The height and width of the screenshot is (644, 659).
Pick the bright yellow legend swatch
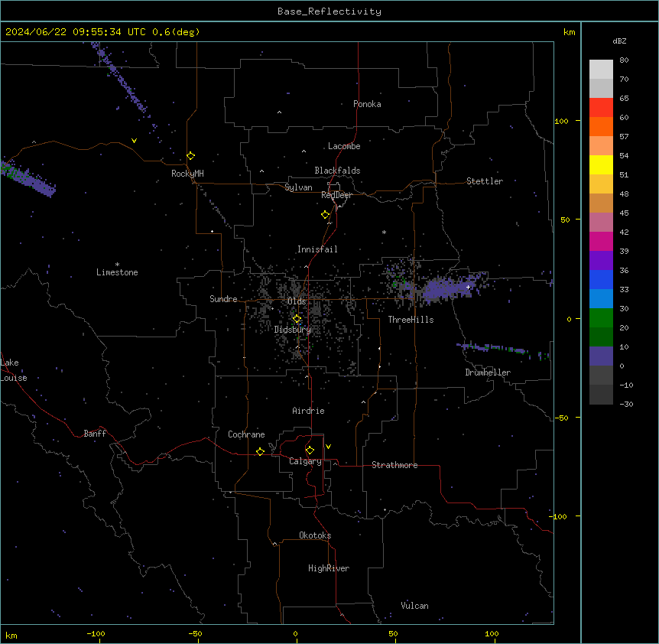pyautogui.click(x=601, y=164)
